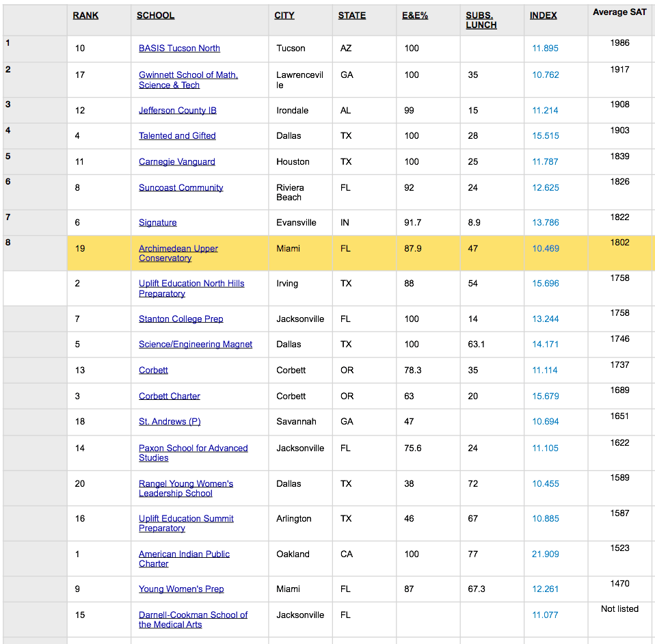Click index value 11.214

(x=545, y=111)
